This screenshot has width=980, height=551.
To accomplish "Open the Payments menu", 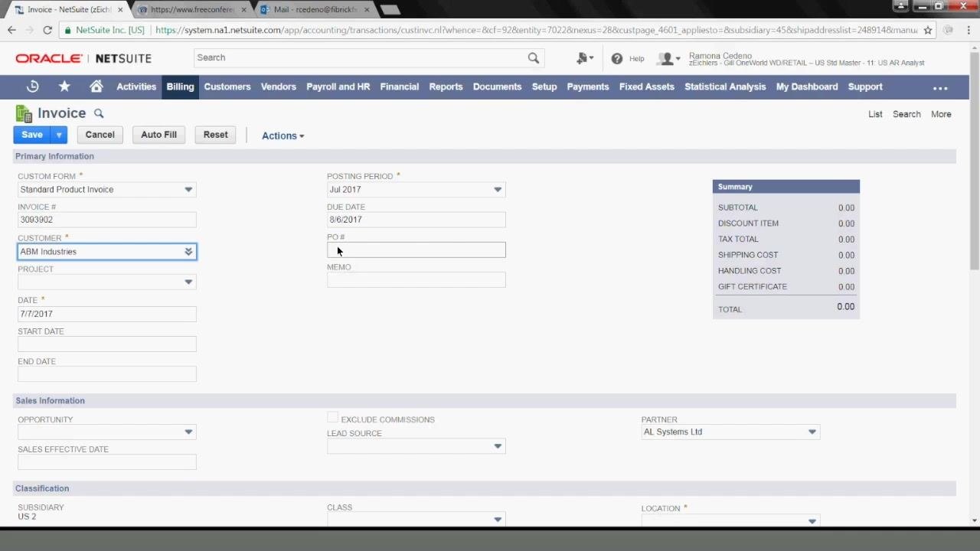I will pos(588,86).
